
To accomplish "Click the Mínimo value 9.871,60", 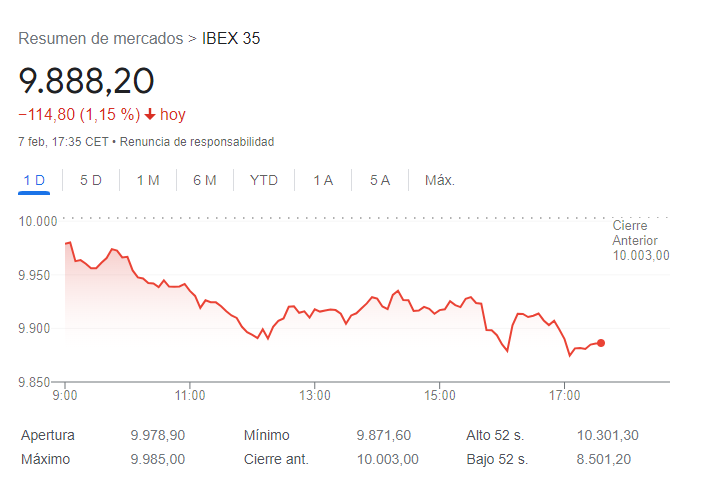I will [384, 435].
